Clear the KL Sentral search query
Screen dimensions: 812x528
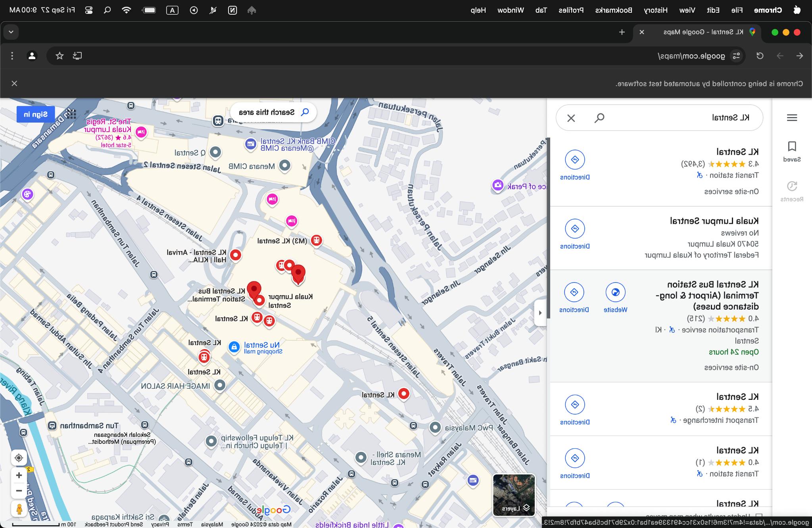click(x=571, y=118)
